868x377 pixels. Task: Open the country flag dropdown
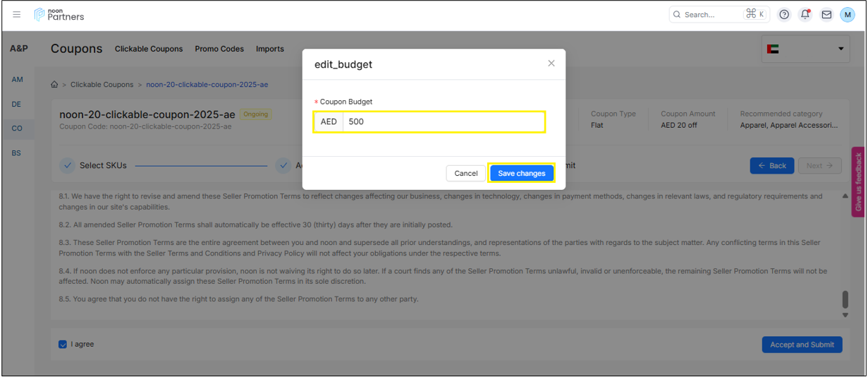click(x=806, y=49)
